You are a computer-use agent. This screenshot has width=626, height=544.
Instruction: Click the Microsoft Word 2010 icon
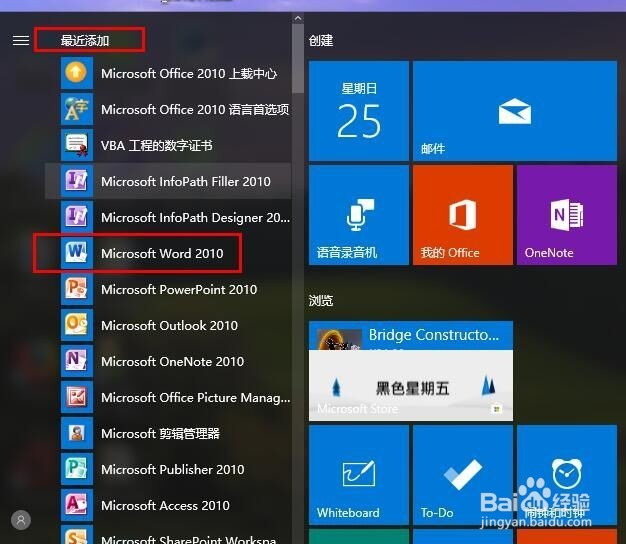click(x=77, y=253)
